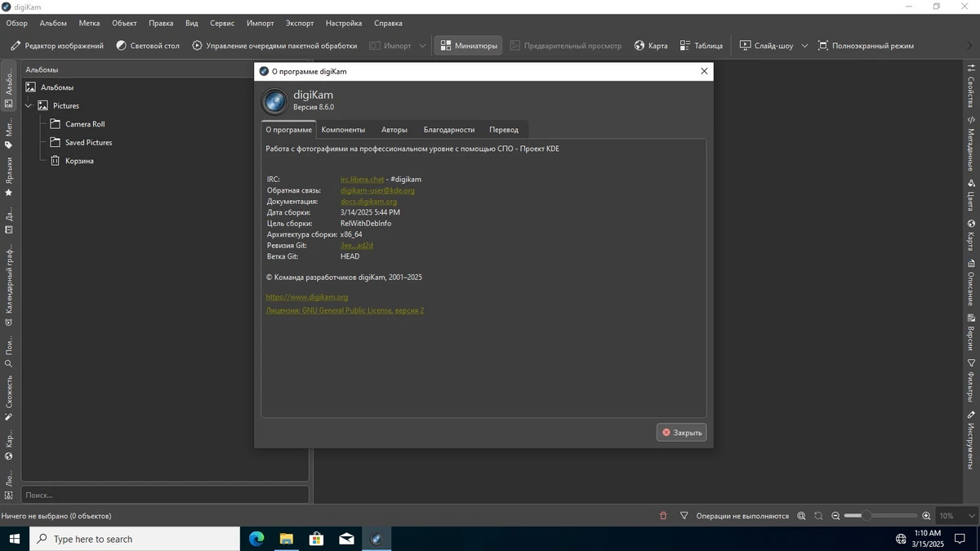Open the left sidebar map tab labeled Кар...
980x551 pixels.
[9, 446]
